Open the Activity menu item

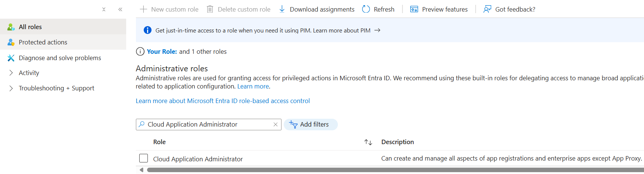[29, 73]
